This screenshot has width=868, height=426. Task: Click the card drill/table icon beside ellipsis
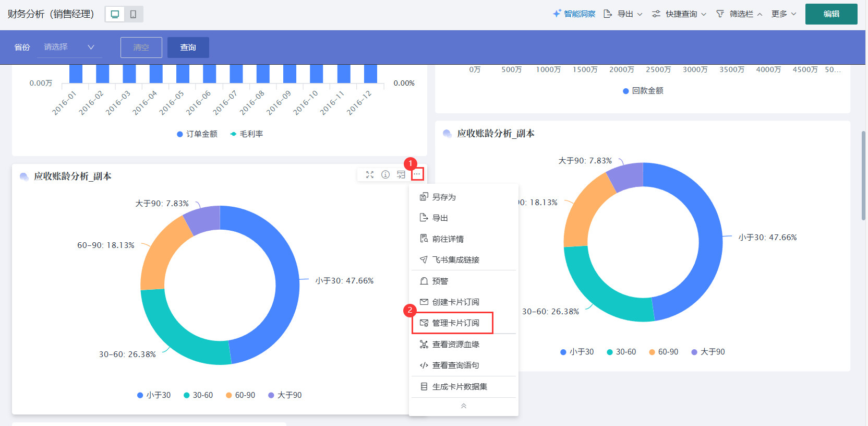click(401, 174)
